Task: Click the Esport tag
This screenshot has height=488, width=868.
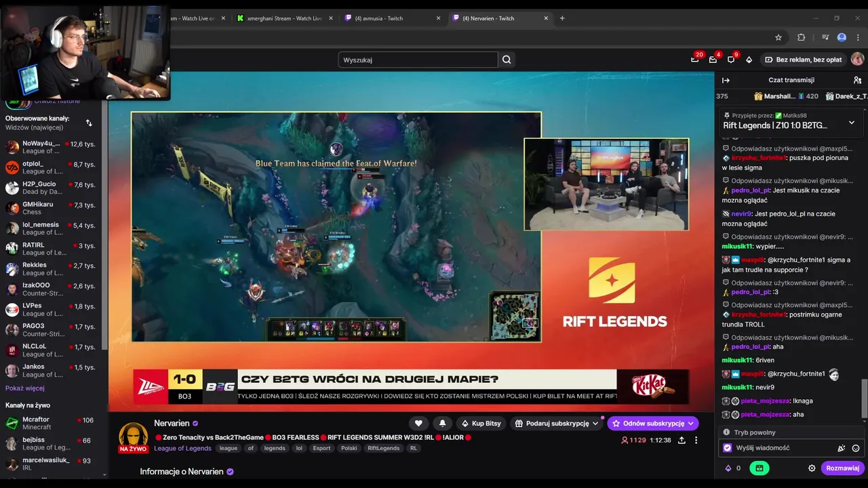Action: [x=321, y=448]
